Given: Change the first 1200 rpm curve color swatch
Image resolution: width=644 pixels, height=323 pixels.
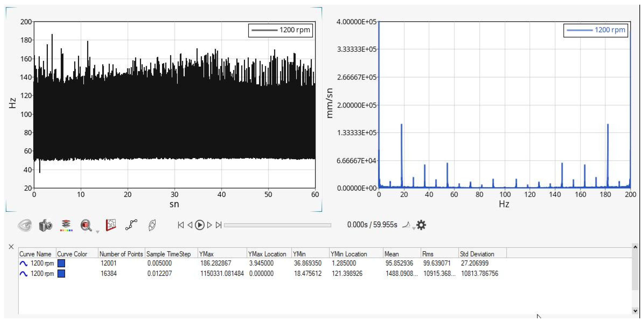Looking at the screenshot, I should coord(62,263).
